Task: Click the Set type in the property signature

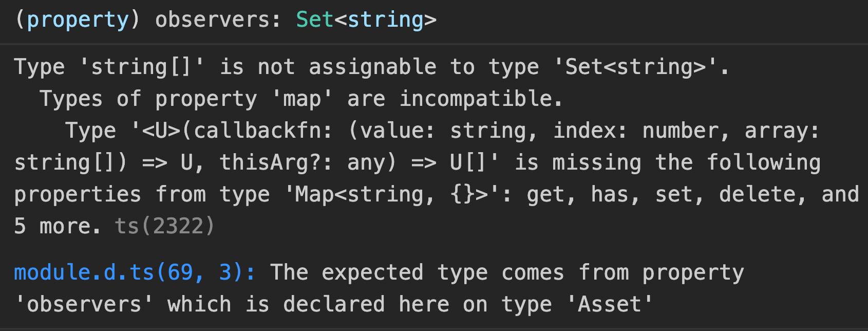Action: pos(315,20)
